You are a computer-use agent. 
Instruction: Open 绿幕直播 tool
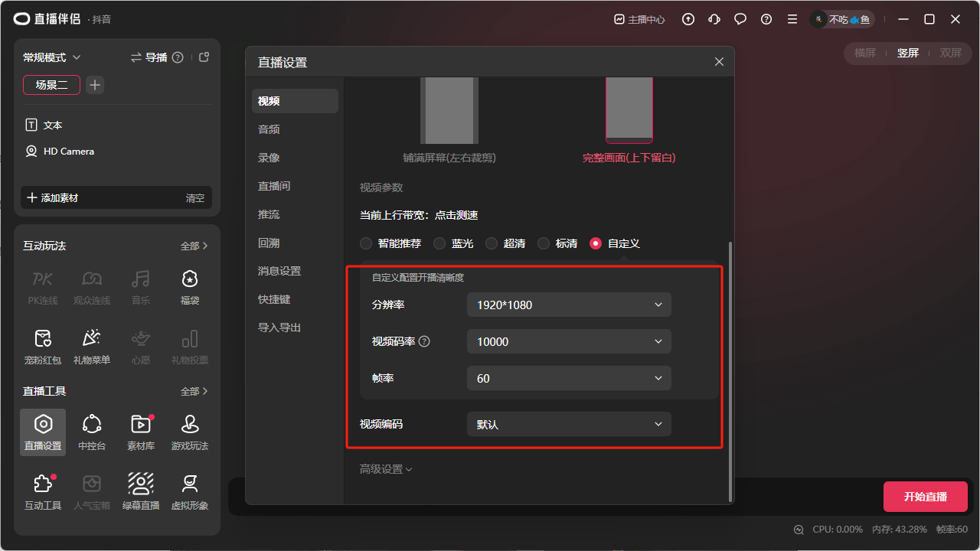pos(141,491)
